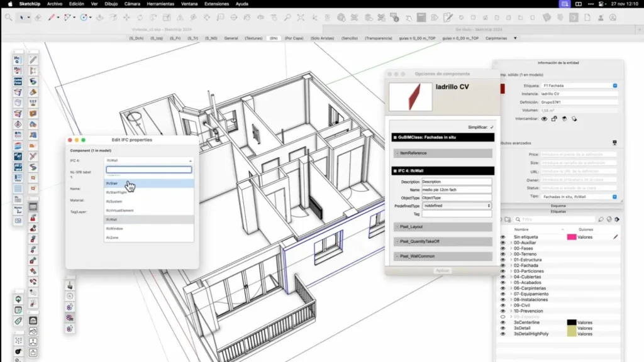The width and height of the screenshot is (644, 362).
Task: Open the Cámara menu
Action: 132,4
